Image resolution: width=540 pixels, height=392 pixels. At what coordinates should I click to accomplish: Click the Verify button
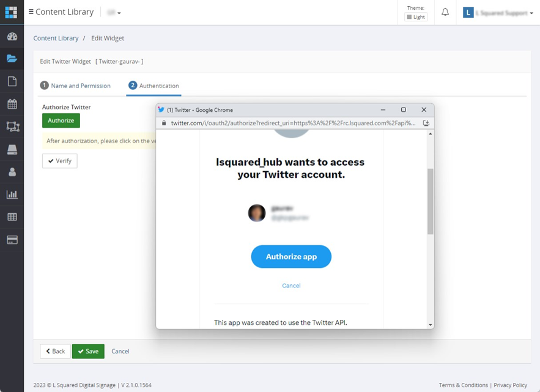[x=59, y=161]
